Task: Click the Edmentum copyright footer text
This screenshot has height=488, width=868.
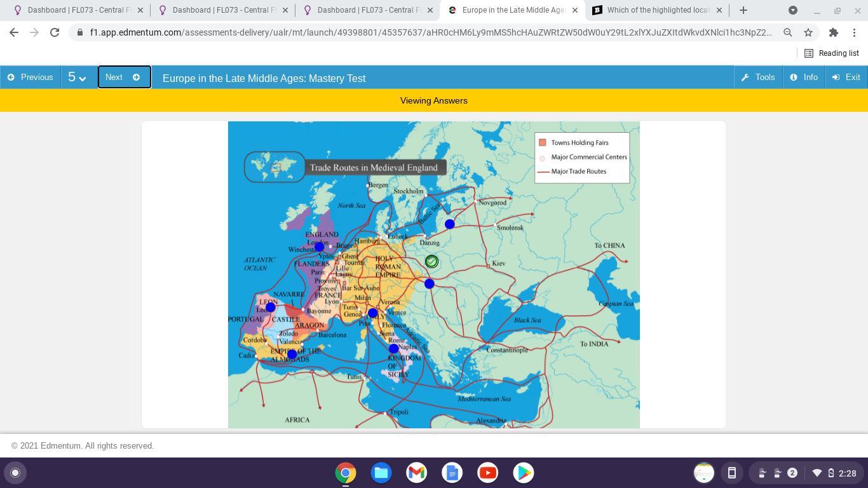Action: [83, 446]
